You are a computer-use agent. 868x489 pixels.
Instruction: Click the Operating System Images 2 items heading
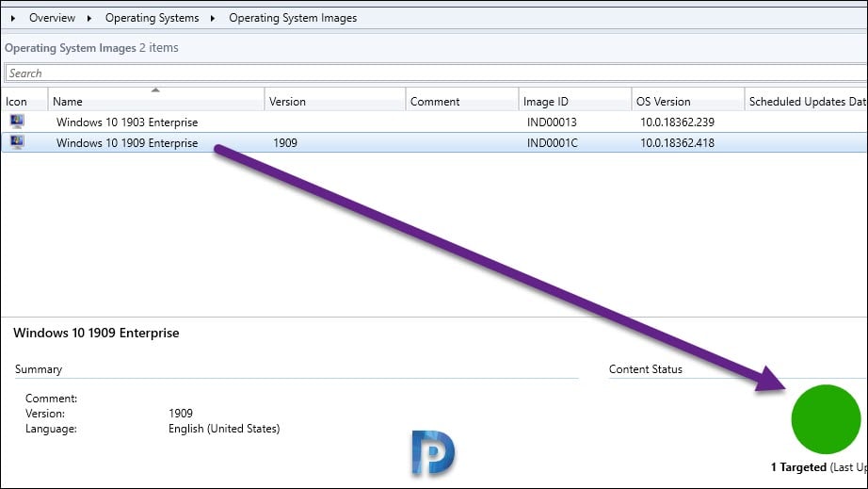(x=91, y=48)
